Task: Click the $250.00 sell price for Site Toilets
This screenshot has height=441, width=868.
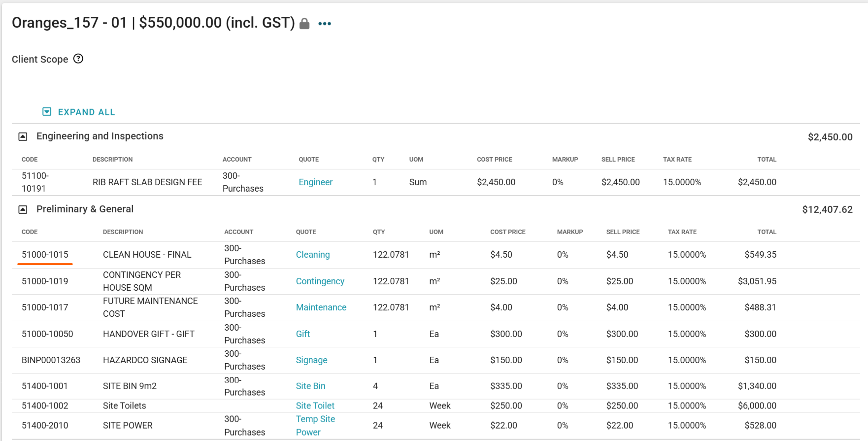Action: [622, 406]
